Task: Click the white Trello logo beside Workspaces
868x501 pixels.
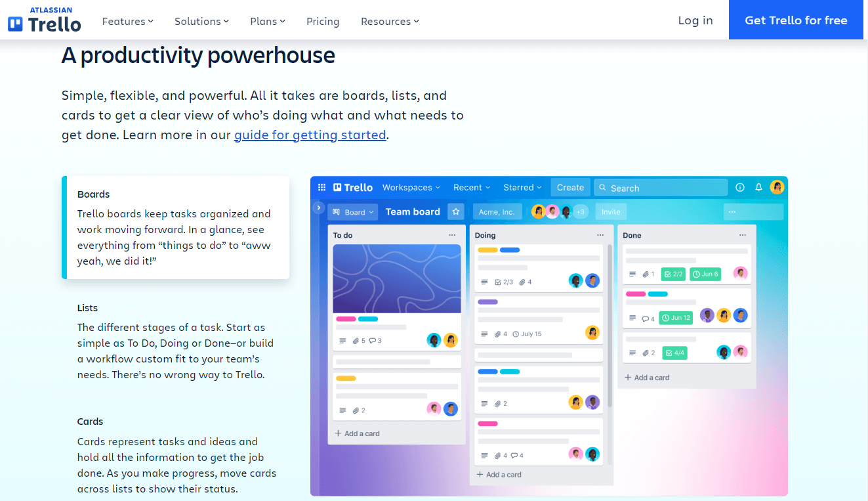Action: pyautogui.click(x=353, y=187)
